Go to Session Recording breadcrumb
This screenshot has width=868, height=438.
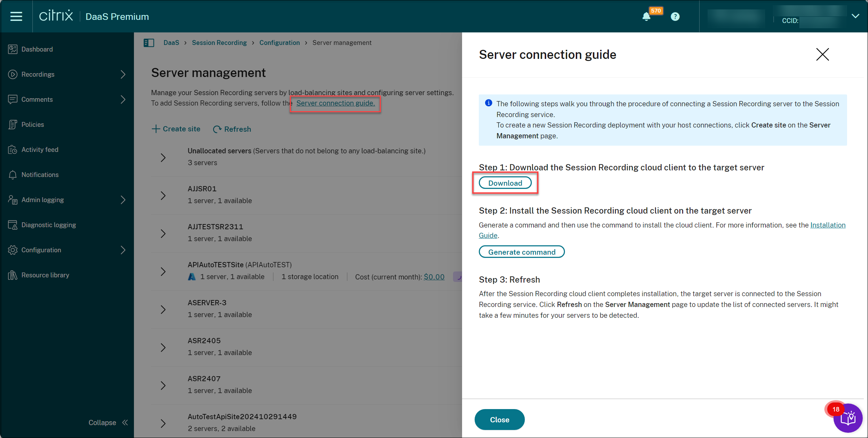point(219,43)
